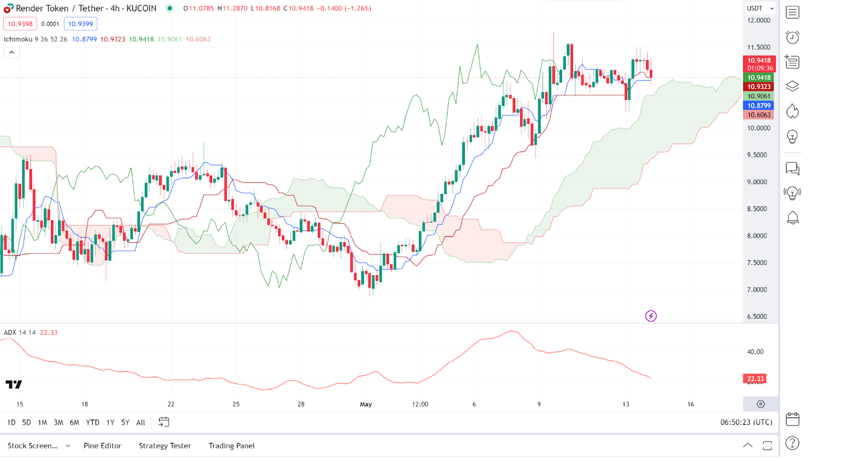
Task: Switch to the Pine Editor tab
Action: pos(103,446)
